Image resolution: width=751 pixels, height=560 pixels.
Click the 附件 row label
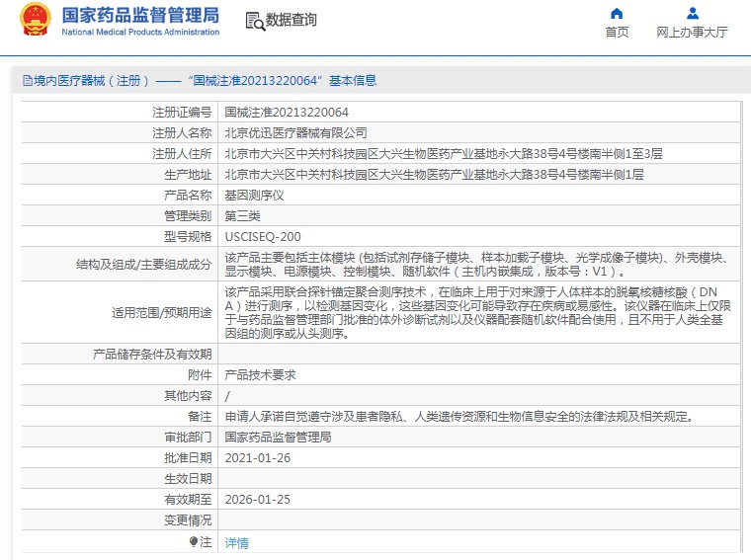[x=200, y=374]
